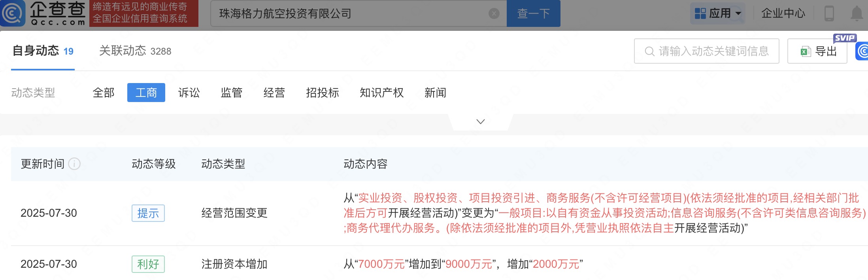Click the red slogan banner beside the logo

143,13
